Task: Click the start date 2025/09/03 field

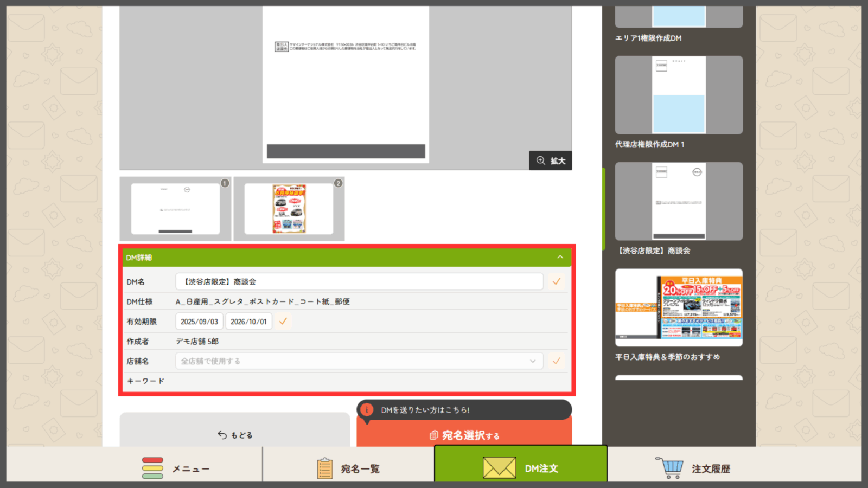Action: point(199,322)
